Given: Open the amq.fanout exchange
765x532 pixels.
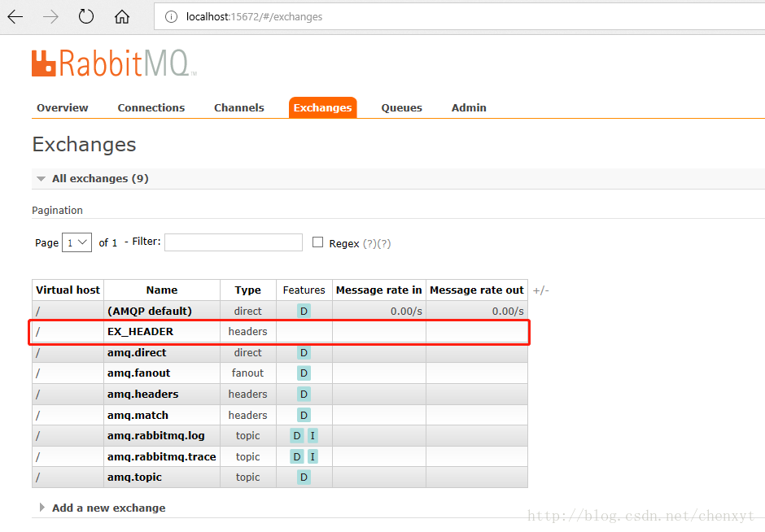Looking at the screenshot, I should click(138, 373).
